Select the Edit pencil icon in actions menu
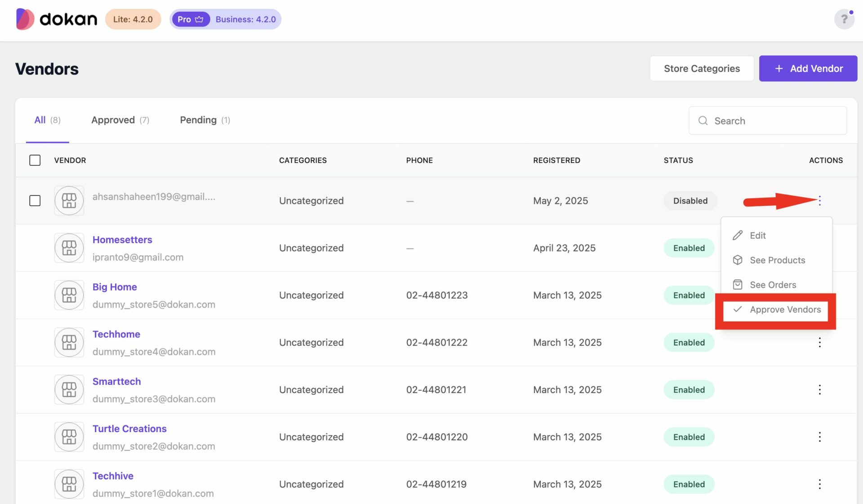Screen dimensions: 863x504 738,235
